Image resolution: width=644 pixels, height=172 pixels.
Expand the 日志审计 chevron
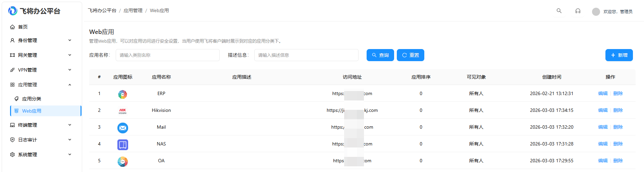(x=70, y=140)
